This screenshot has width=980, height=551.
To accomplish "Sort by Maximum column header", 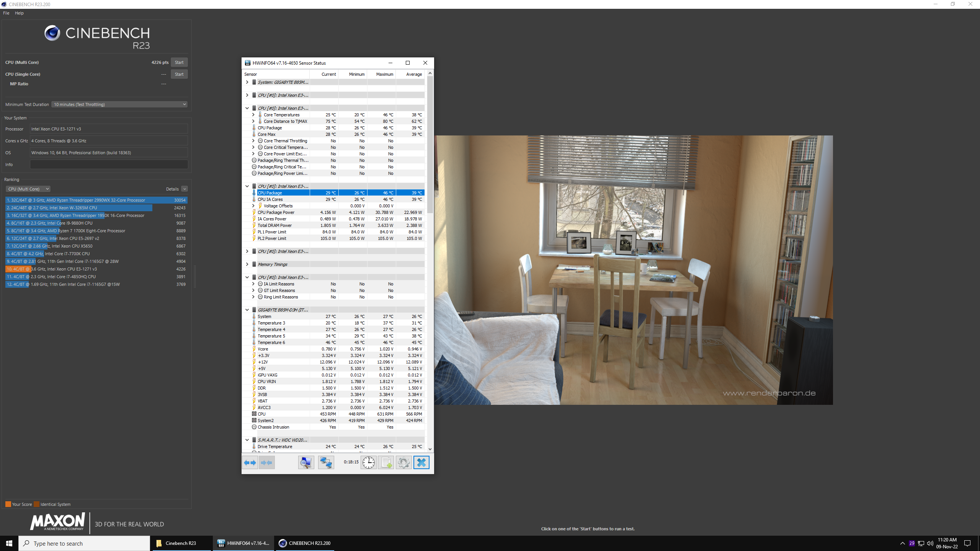I will [x=381, y=74].
